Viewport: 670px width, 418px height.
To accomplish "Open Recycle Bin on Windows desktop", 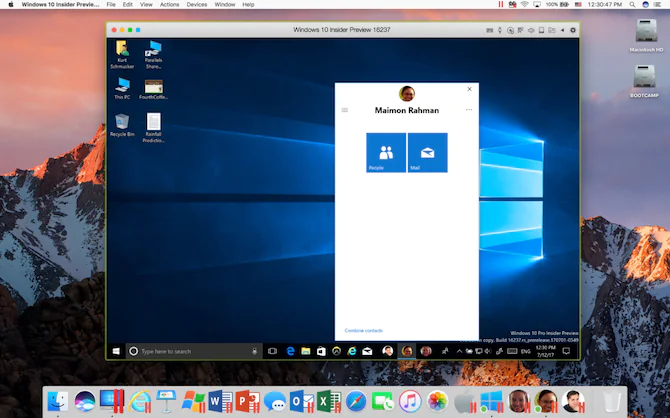I will click(x=122, y=124).
